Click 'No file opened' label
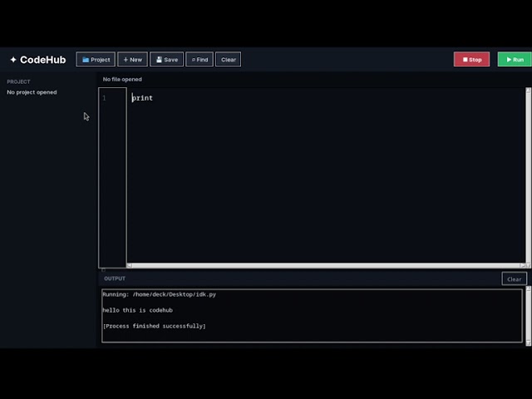The width and height of the screenshot is (532, 399). (122, 79)
